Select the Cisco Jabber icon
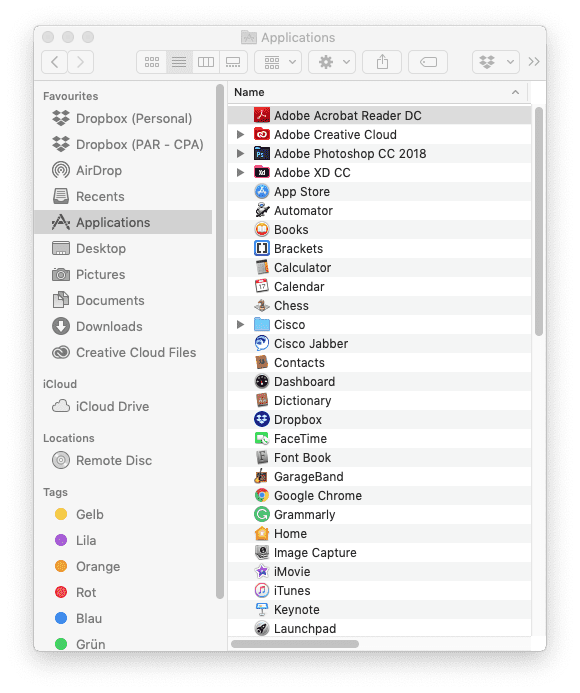The width and height of the screenshot is (580, 693). (x=262, y=343)
